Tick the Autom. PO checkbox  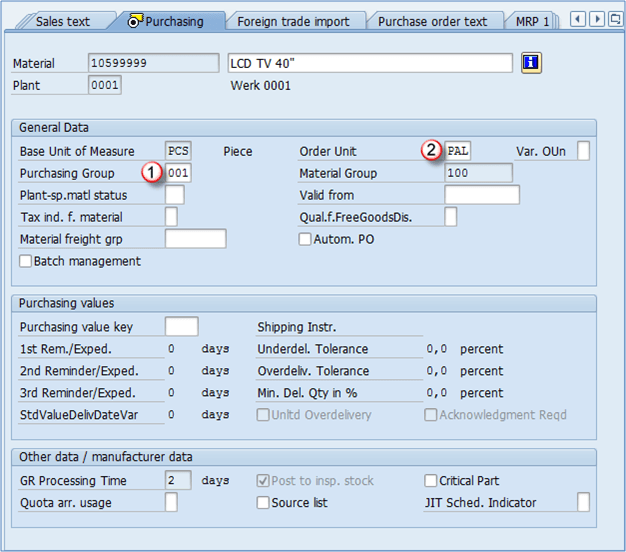[x=305, y=240]
